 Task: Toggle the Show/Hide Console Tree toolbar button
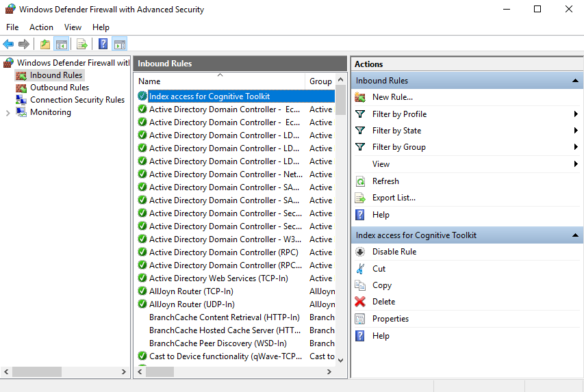pos(62,44)
